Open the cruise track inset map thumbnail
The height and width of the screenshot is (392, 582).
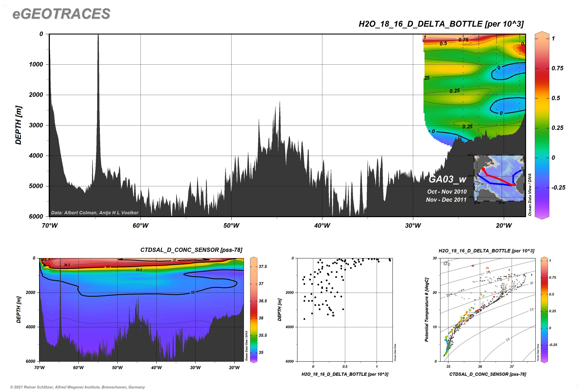pos(499,178)
